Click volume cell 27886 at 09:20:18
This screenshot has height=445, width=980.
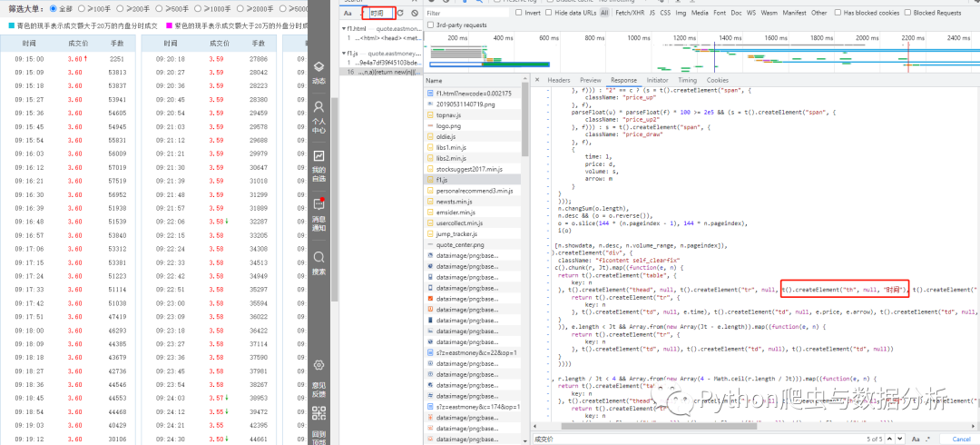click(258, 59)
